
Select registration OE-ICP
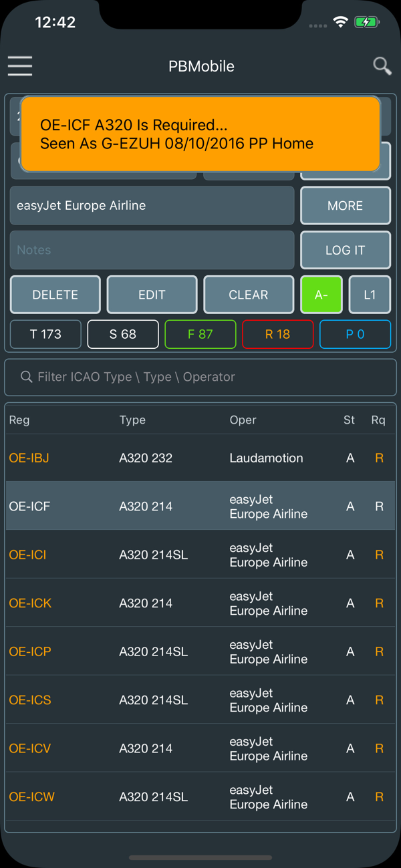coord(30,652)
